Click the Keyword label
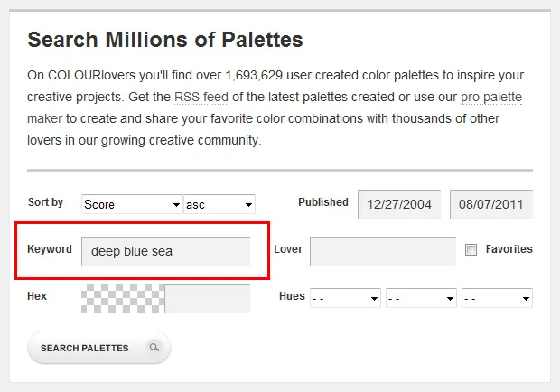Image resolution: width=560 pixels, height=392 pixels. pos(50,249)
